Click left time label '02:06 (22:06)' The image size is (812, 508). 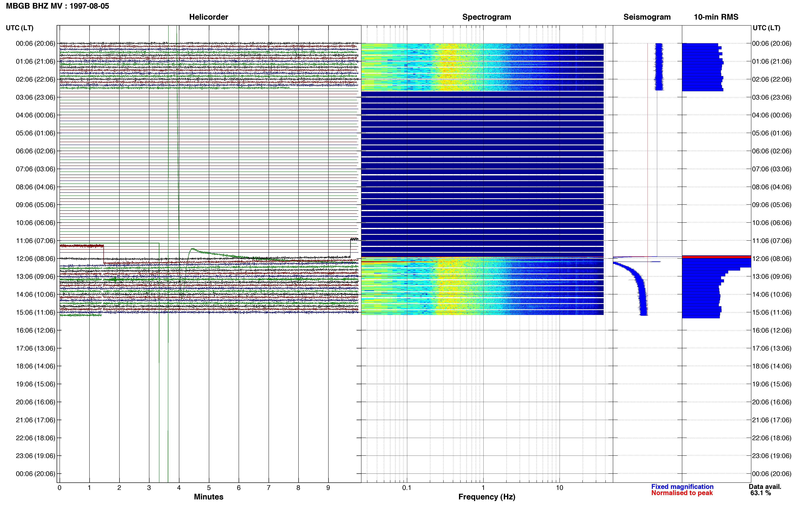coord(35,79)
